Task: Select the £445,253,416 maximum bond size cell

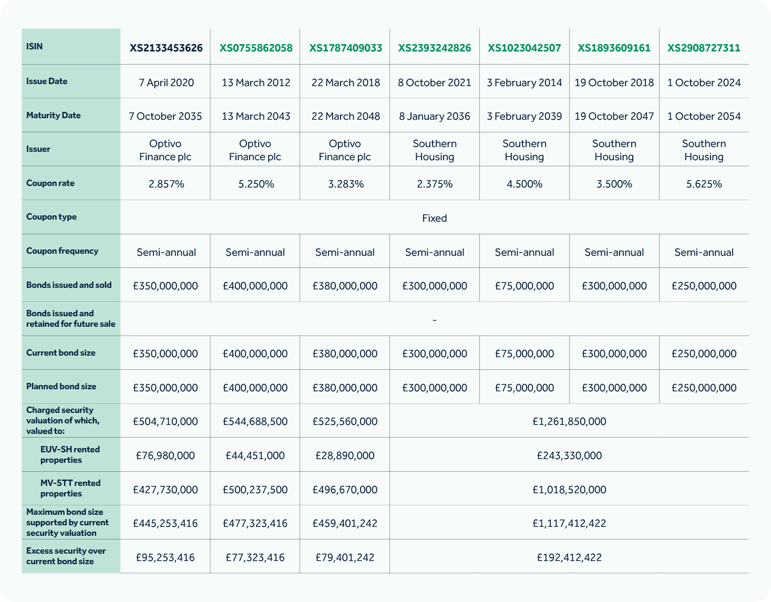Action: [166, 523]
